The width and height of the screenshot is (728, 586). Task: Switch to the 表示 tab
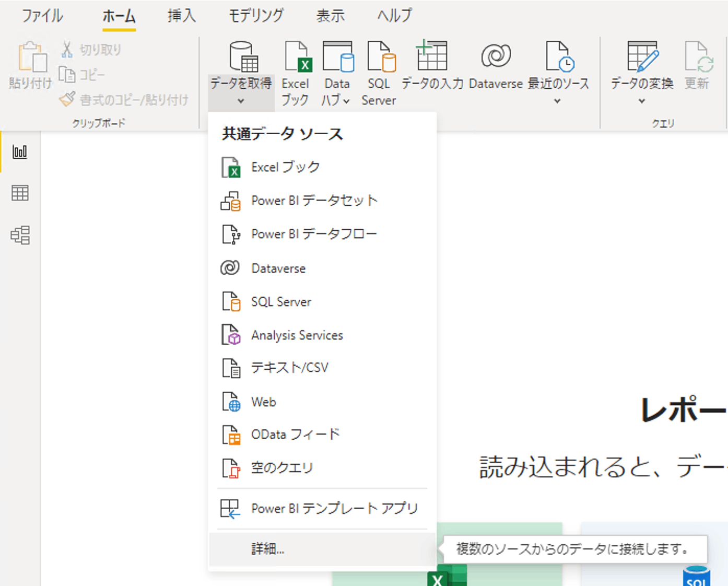point(330,16)
